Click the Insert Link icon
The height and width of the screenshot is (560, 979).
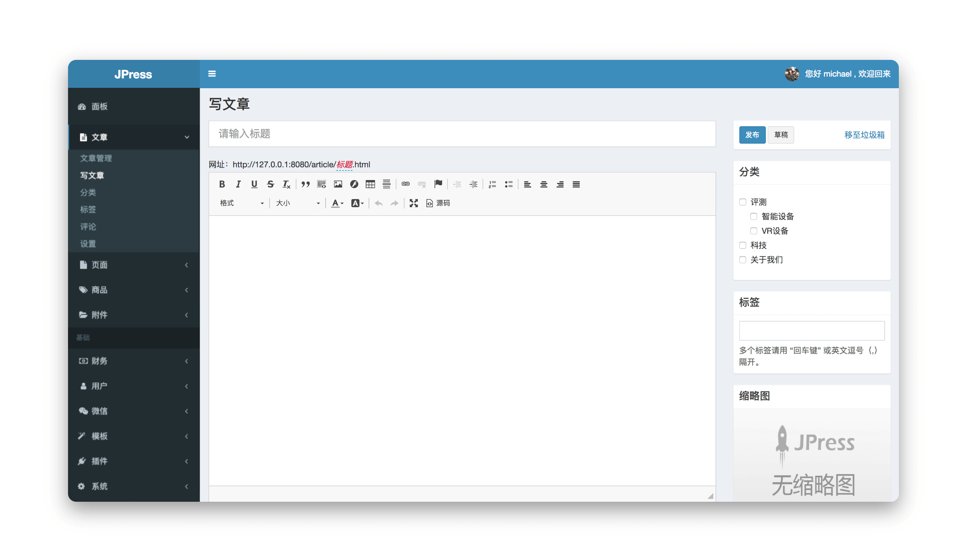click(x=405, y=184)
